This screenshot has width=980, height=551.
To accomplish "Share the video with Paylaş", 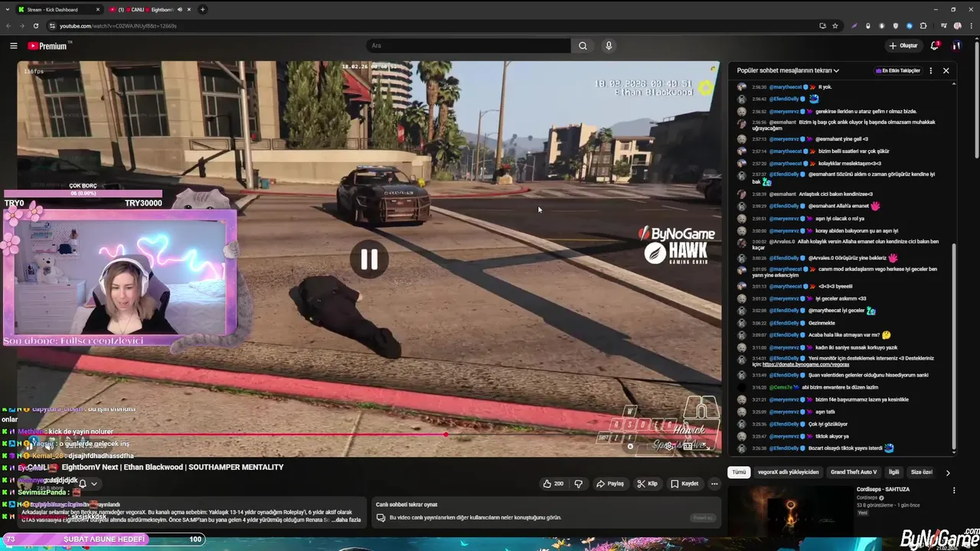I will click(610, 484).
